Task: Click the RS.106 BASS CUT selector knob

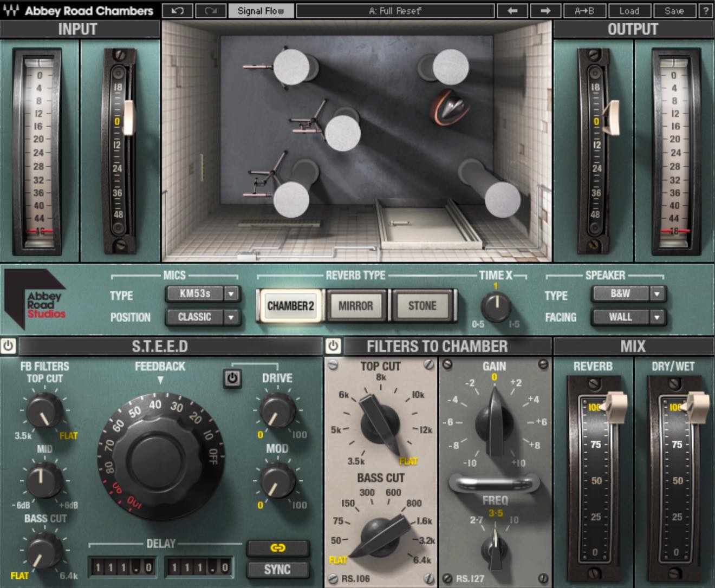Action: click(x=380, y=536)
